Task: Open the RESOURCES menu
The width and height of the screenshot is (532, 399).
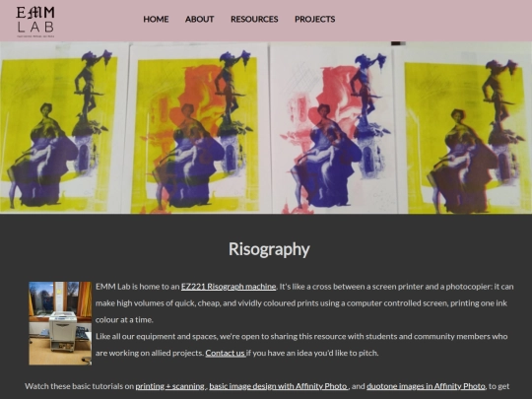Action: click(x=254, y=19)
